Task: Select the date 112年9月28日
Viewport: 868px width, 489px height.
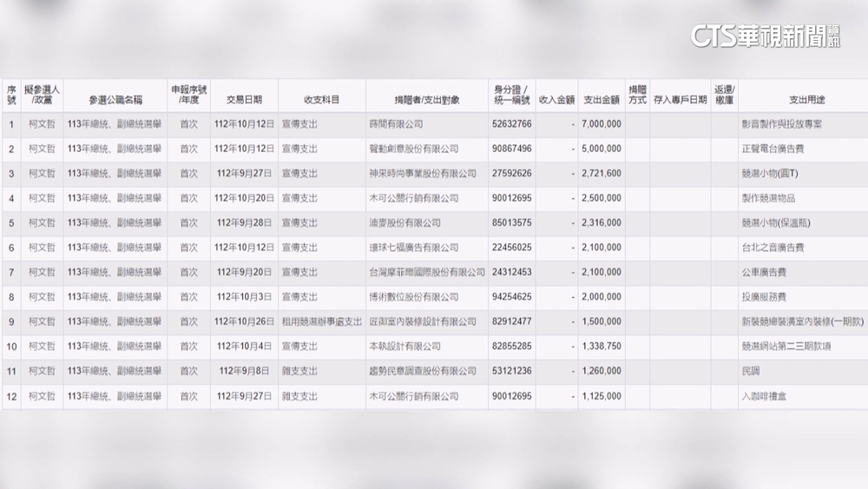Action: [244, 222]
